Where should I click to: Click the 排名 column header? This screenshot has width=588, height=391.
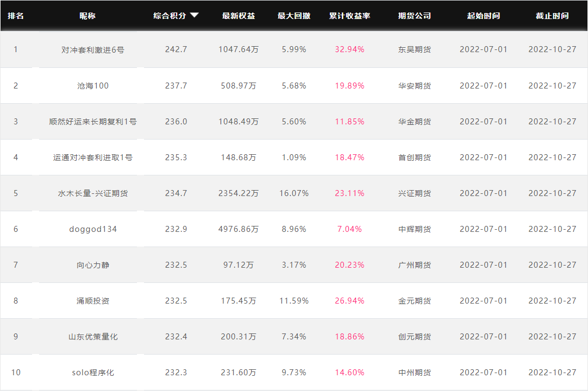(x=16, y=16)
